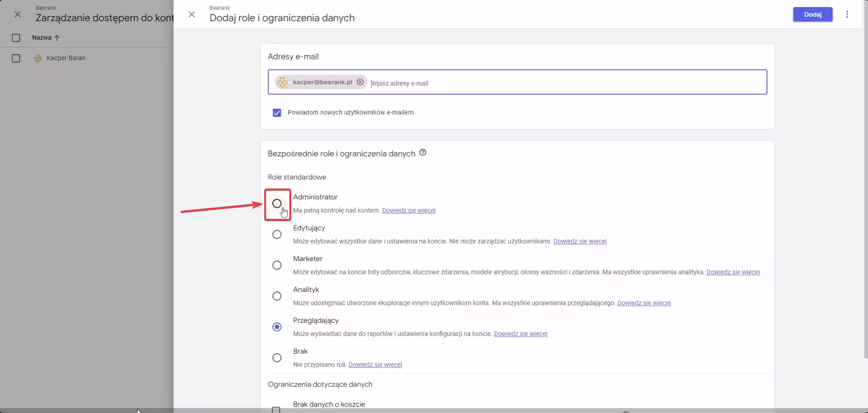Select the Administrator role

pos(277,204)
